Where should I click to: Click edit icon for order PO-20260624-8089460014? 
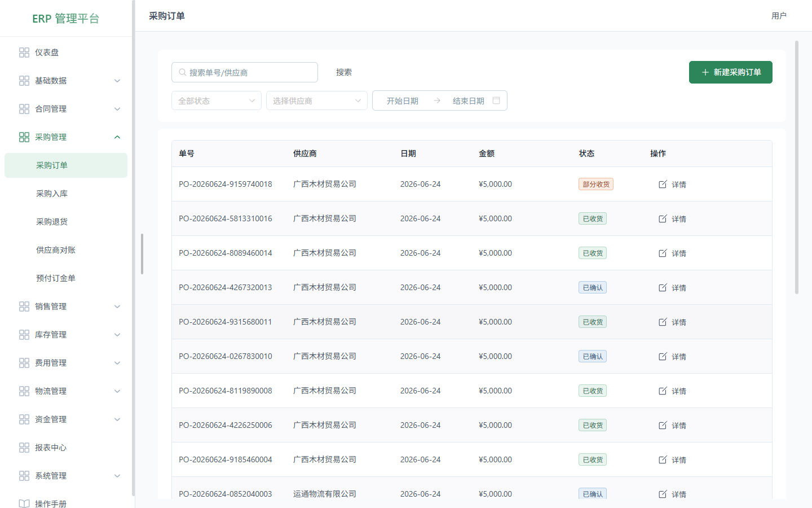(x=663, y=253)
